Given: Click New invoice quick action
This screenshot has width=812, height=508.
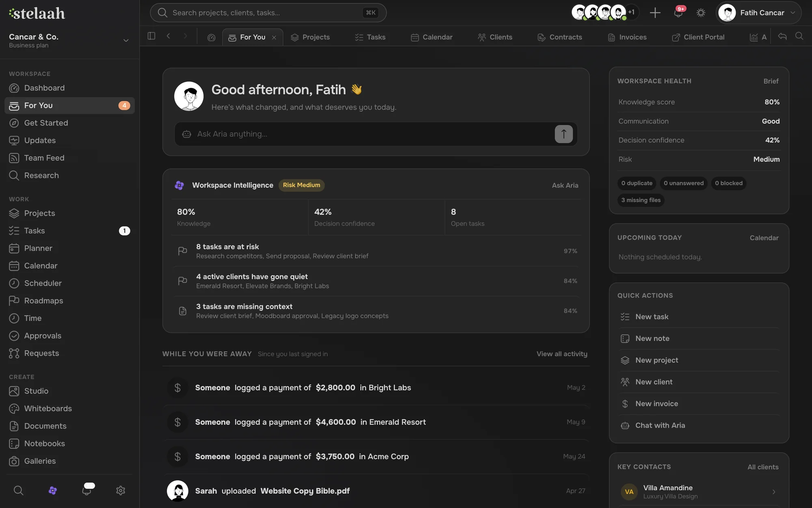Looking at the screenshot, I should (699, 404).
